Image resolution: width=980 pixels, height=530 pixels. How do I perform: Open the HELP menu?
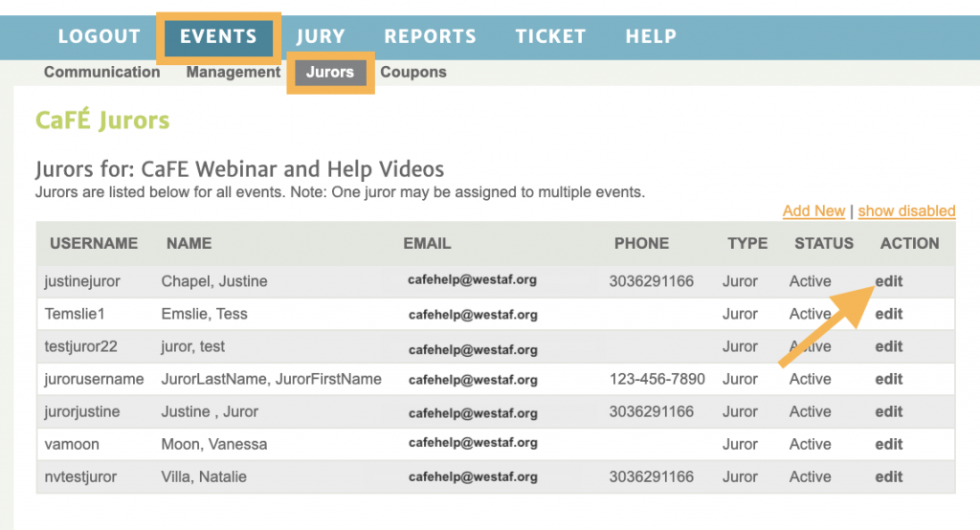tap(651, 36)
